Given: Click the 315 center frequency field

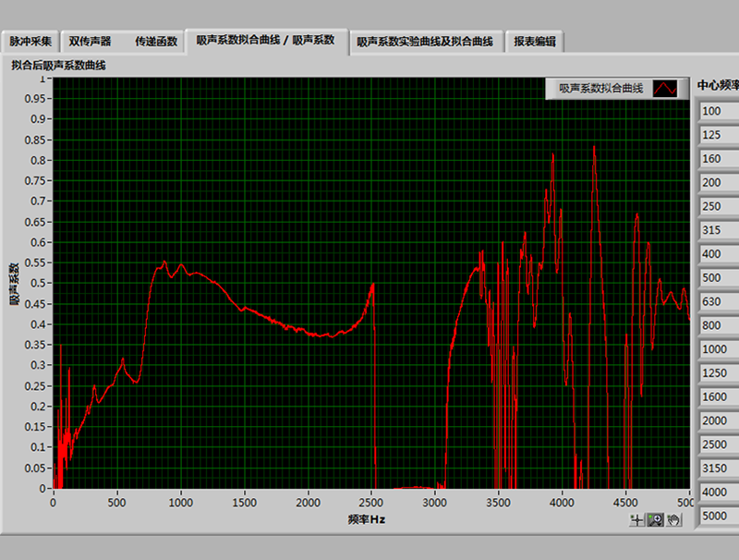Looking at the screenshot, I should tap(720, 230).
